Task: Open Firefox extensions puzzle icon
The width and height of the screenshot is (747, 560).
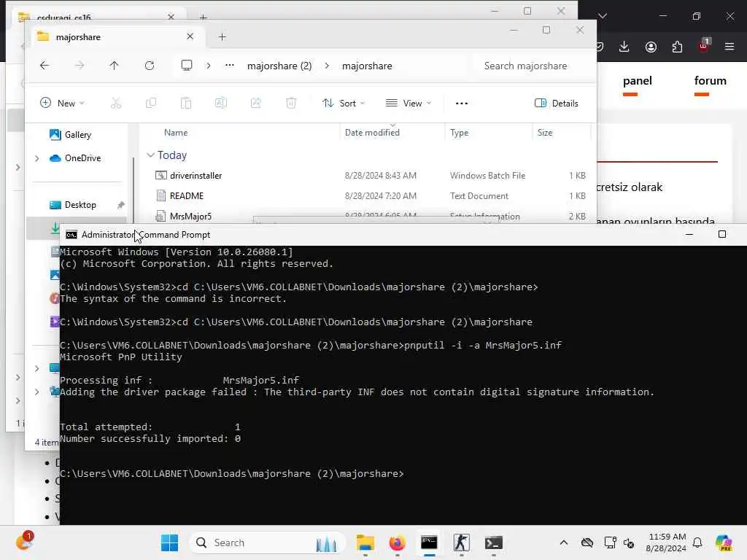Action: pos(677,47)
